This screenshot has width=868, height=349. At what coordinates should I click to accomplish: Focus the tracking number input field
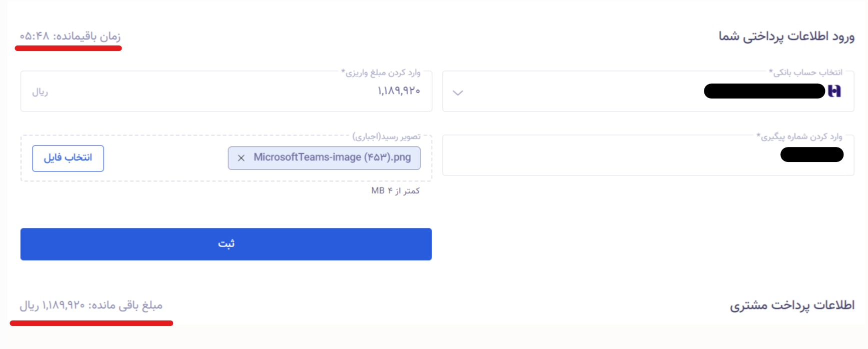coord(600,155)
